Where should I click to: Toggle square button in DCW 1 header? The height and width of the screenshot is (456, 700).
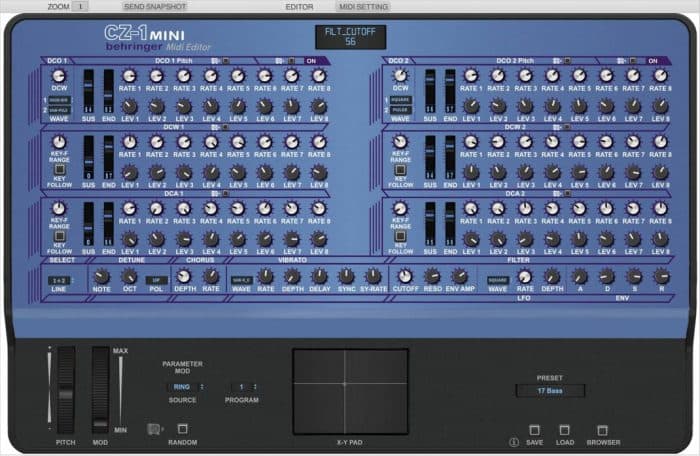point(225,127)
